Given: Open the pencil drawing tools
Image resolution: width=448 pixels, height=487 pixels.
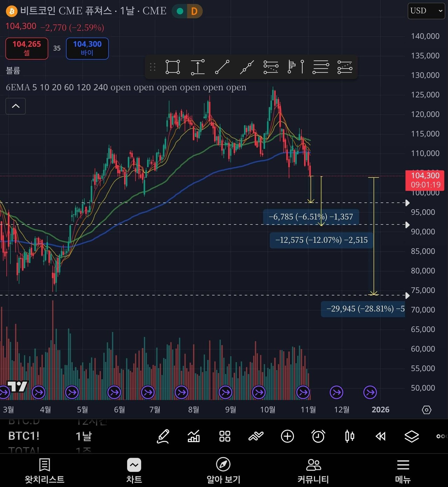Looking at the screenshot, I should [x=163, y=436].
